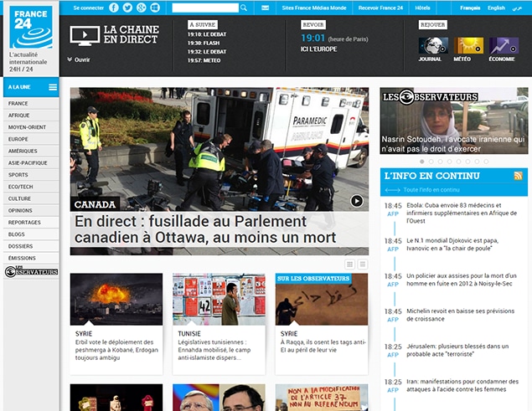The image size is (532, 411).
Task: Open Recevoir France 24 menu
Action: click(380, 8)
